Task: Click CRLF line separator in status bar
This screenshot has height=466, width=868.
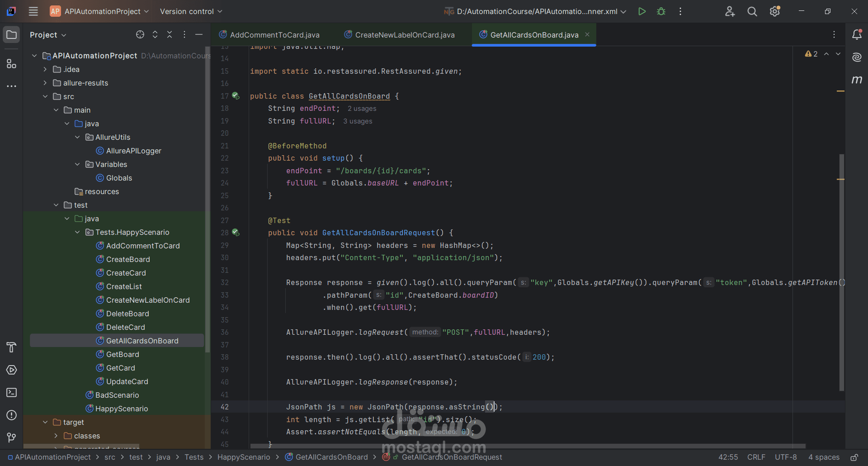Action: point(756,457)
